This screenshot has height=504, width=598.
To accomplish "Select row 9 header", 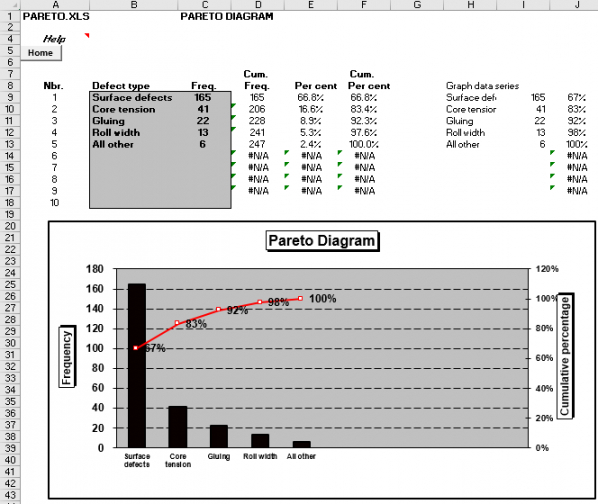I will (x=10, y=98).
